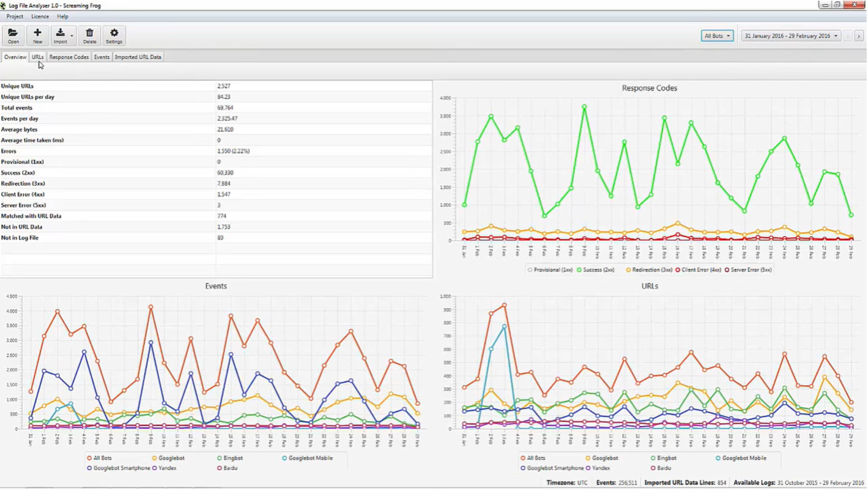Click Googlebot Smartphone in the Events chart legend
The height and width of the screenshot is (489, 868).
(119, 468)
